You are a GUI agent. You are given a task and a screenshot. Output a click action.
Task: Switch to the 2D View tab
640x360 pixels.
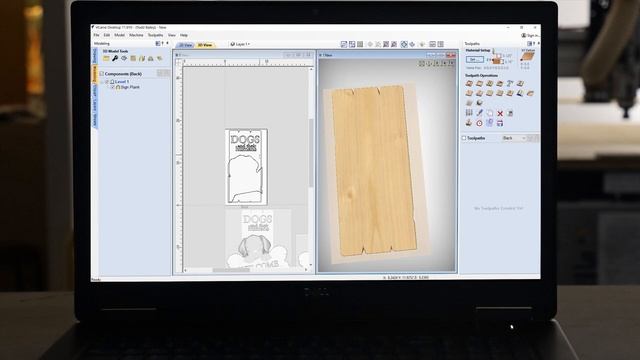(186, 45)
